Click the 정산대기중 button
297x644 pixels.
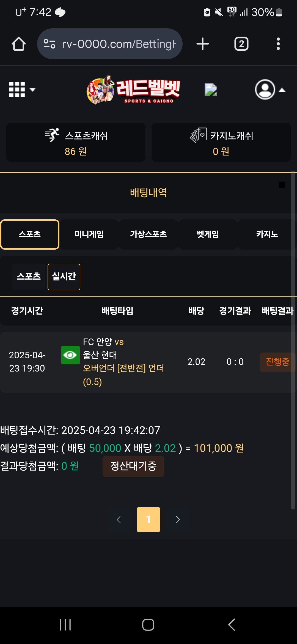[133, 466]
